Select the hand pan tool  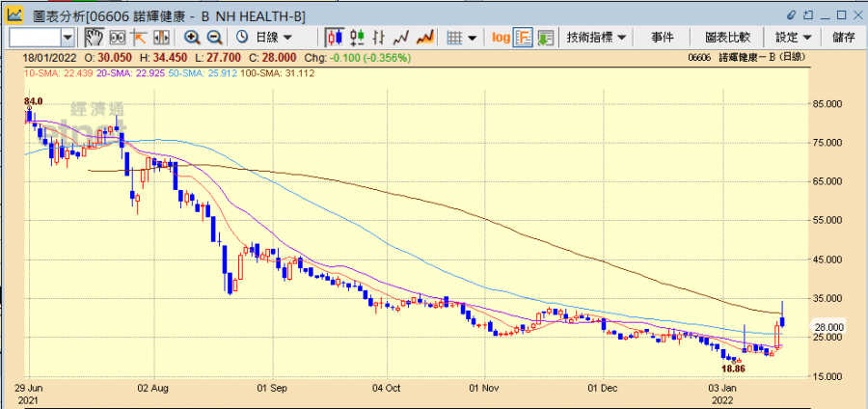[95, 37]
